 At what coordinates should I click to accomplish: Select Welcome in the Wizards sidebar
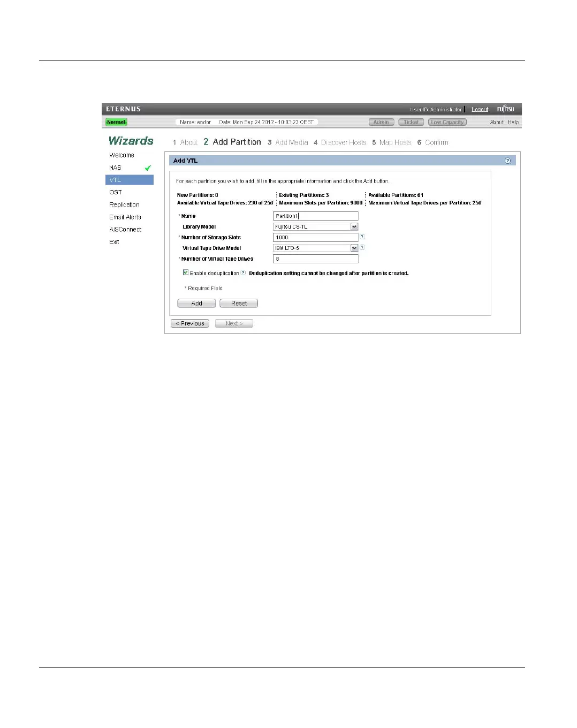pyautogui.click(x=122, y=155)
